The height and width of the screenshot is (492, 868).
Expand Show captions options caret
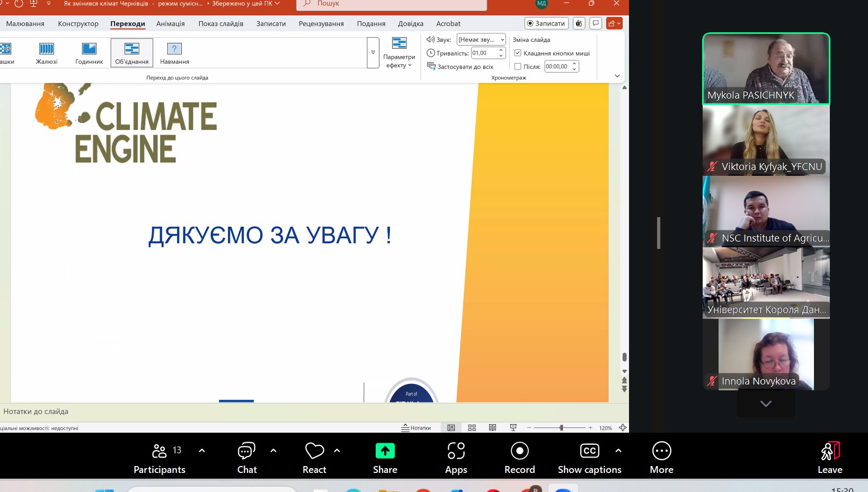pyautogui.click(x=618, y=451)
